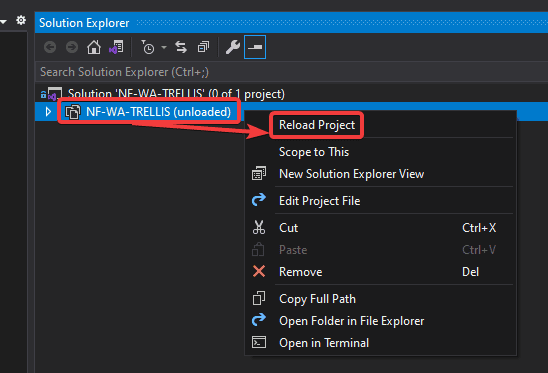The width and height of the screenshot is (548, 373).
Task: Switch views using the solution/folder view icon
Action: click(x=117, y=47)
